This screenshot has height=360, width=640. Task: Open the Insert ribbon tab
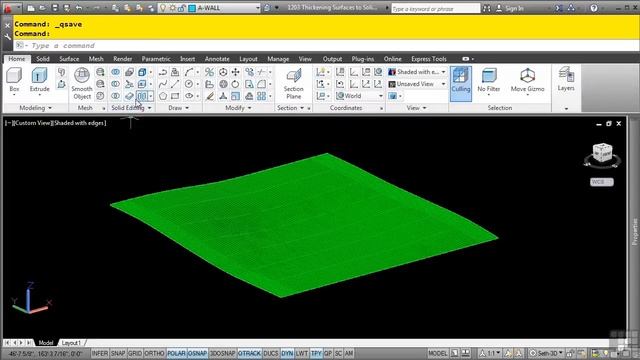coord(187,59)
